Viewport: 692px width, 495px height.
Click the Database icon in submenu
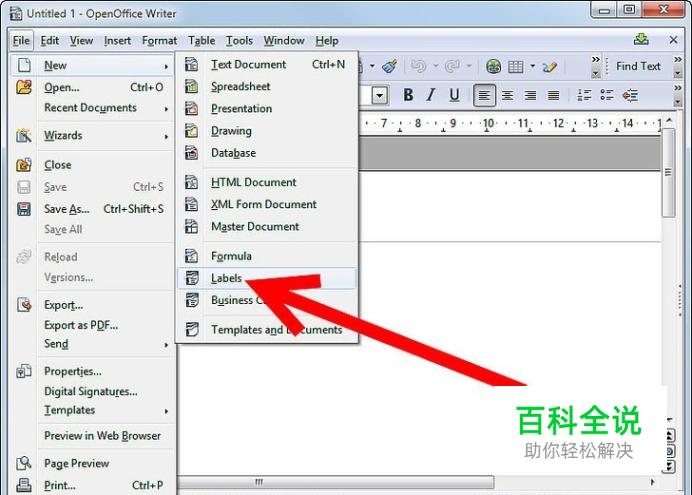click(x=191, y=153)
